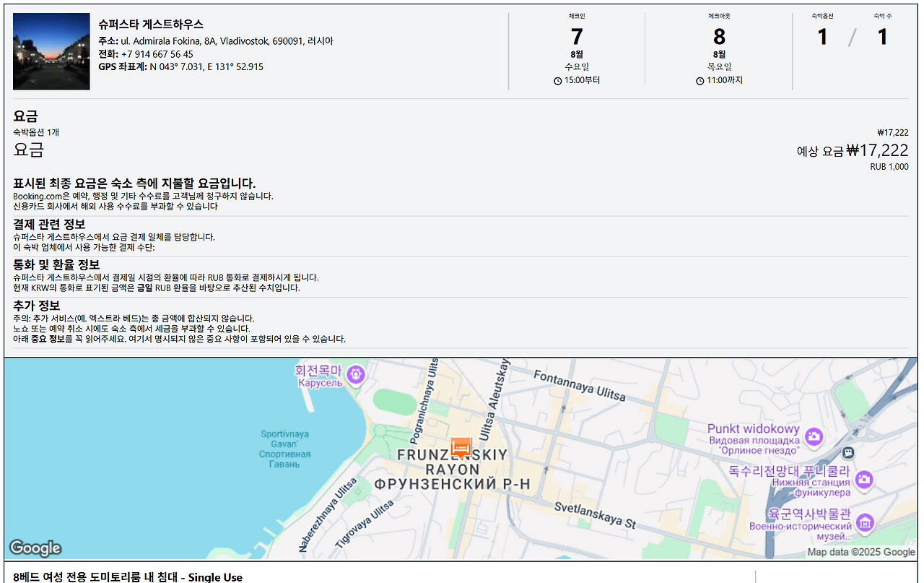The height and width of the screenshot is (583, 924).
Task: Click the 15:00부터 check-in time text
Action: click(x=582, y=80)
